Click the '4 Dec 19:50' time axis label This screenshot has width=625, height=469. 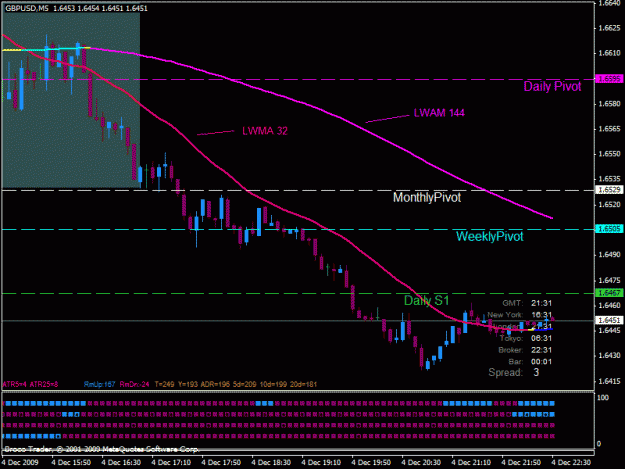coord(371,463)
